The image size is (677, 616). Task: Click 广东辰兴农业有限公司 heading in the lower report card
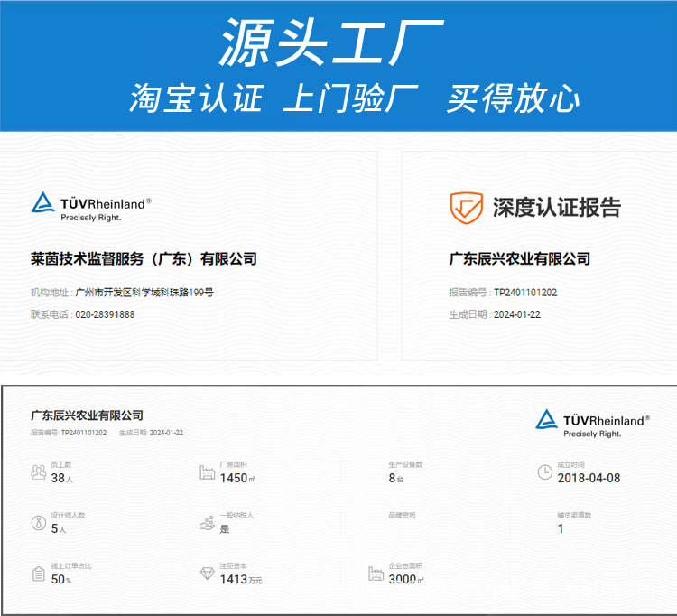(87, 415)
